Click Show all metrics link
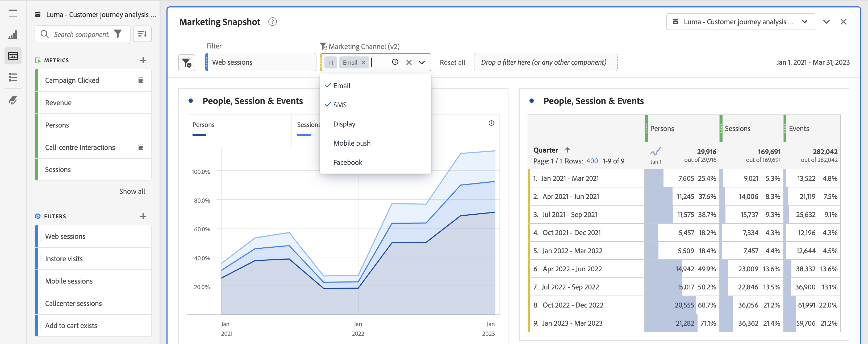The image size is (868, 344). [x=132, y=191]
